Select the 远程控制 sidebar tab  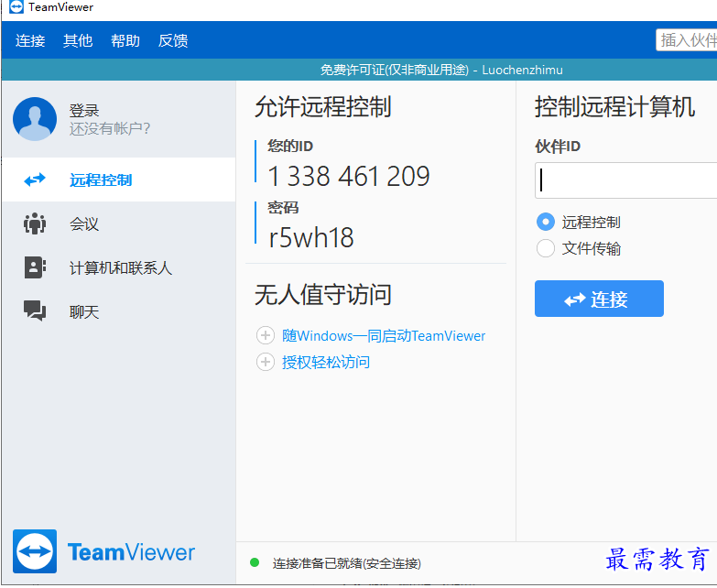point(119,180)
